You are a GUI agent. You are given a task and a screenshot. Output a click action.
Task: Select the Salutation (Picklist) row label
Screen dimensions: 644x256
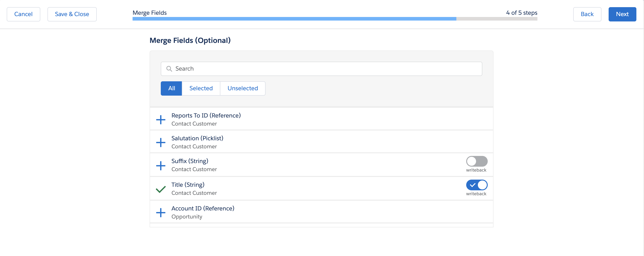[x=197, y=138]
